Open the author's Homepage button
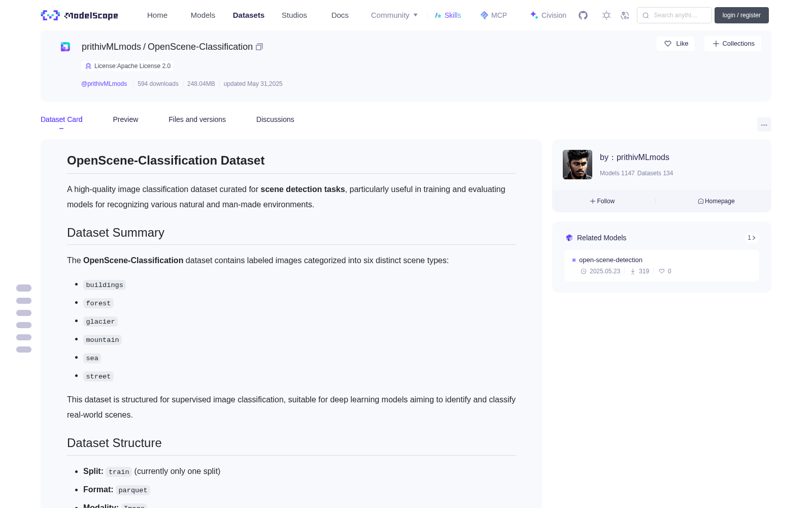Image resolution: width=812 pixels, height=508 pixels. 716,201
